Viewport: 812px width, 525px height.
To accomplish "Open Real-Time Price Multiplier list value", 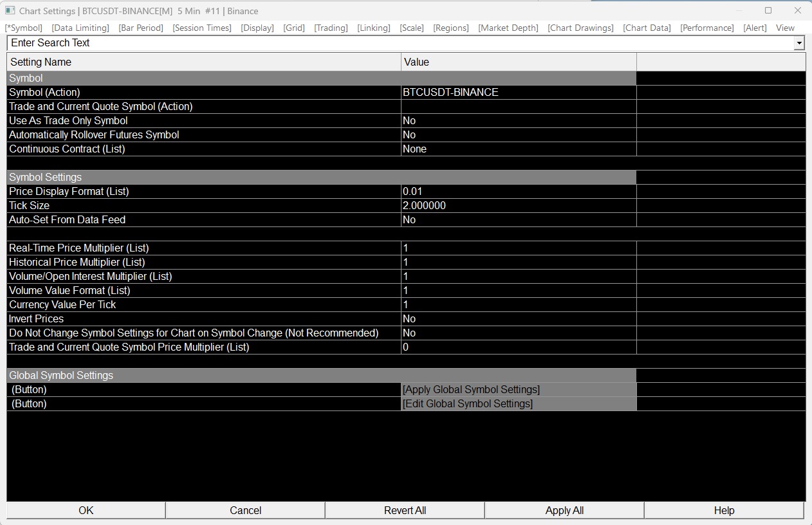I will coord(519,248).
